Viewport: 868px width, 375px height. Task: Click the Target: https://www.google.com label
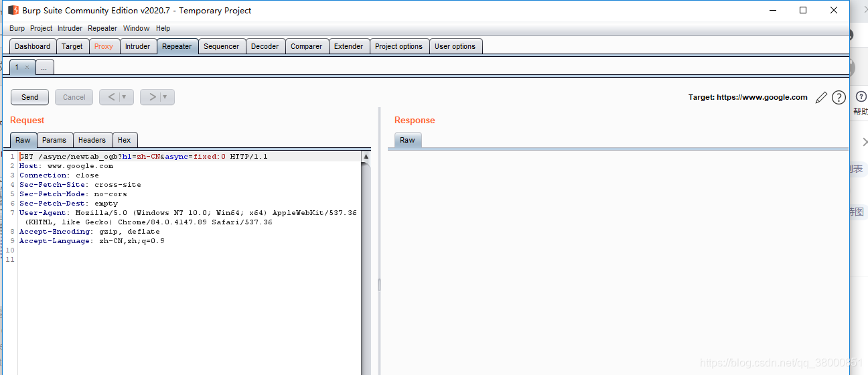point(748,97)
